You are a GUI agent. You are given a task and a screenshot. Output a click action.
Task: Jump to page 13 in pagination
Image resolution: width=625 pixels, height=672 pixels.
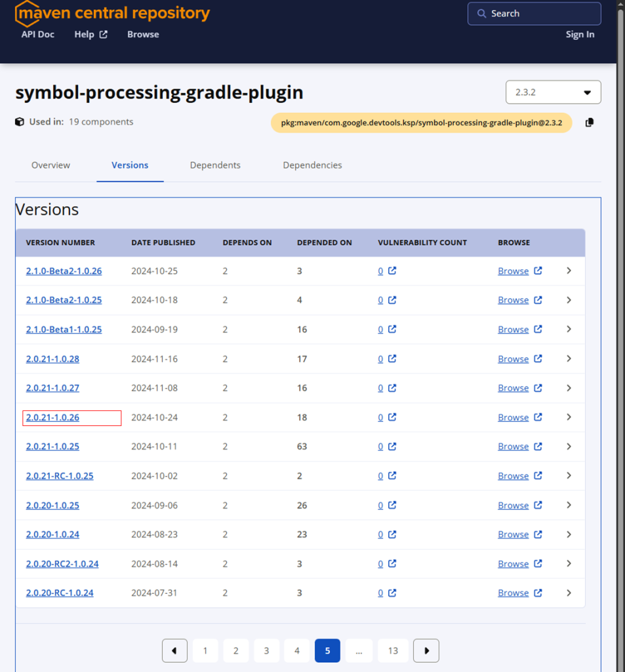click(x=393, y=650)
